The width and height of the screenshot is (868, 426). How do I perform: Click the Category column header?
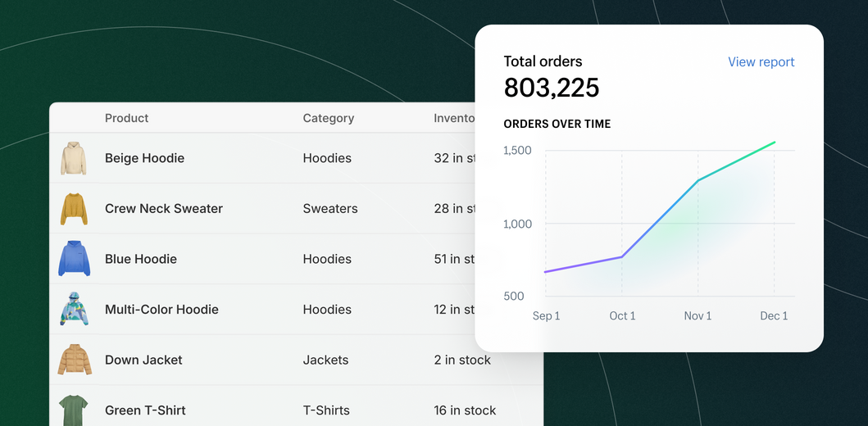(x=329, y=118)
